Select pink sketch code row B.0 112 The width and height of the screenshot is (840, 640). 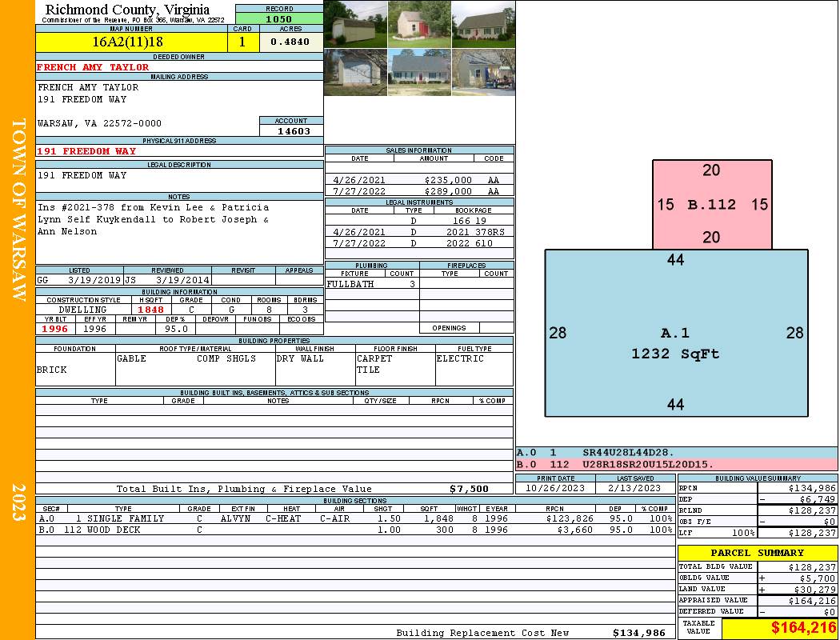[677, 464]
